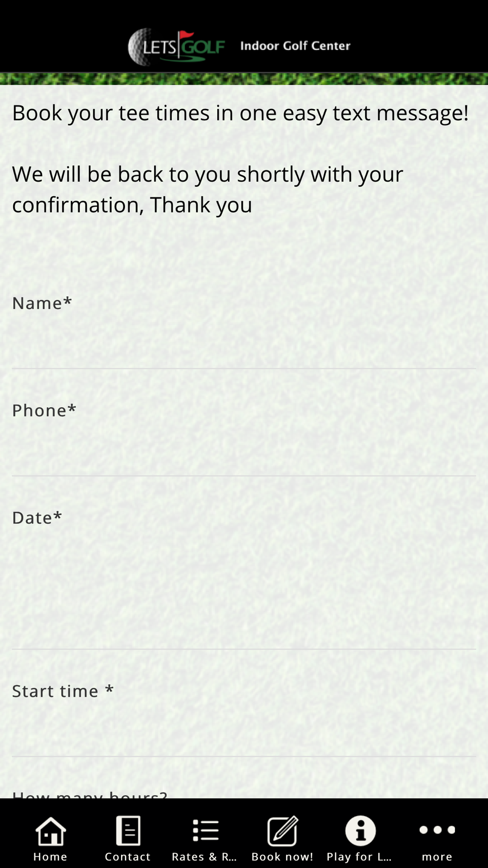The height and width of the screenshot is (868, 488).
Task: Tap the How many hours field label
Action: pos(90,794)
